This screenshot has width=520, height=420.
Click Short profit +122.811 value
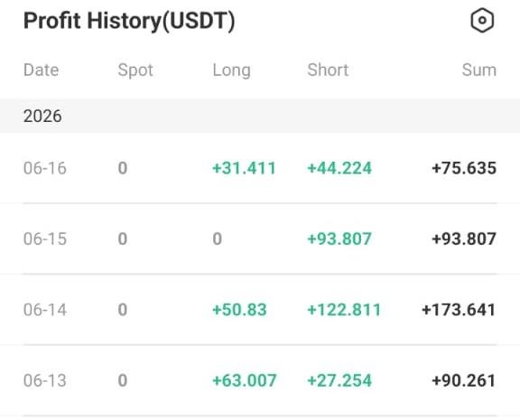344,310
